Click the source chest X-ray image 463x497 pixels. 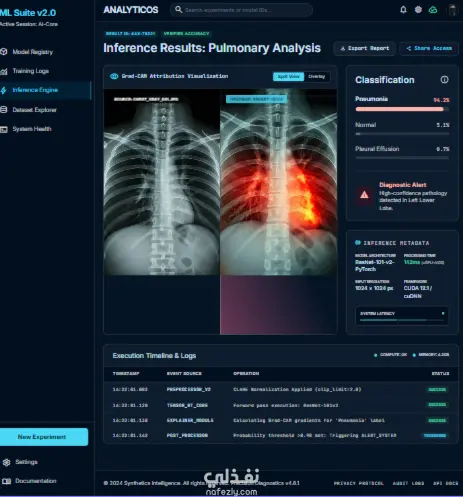(x=162, y=182)
